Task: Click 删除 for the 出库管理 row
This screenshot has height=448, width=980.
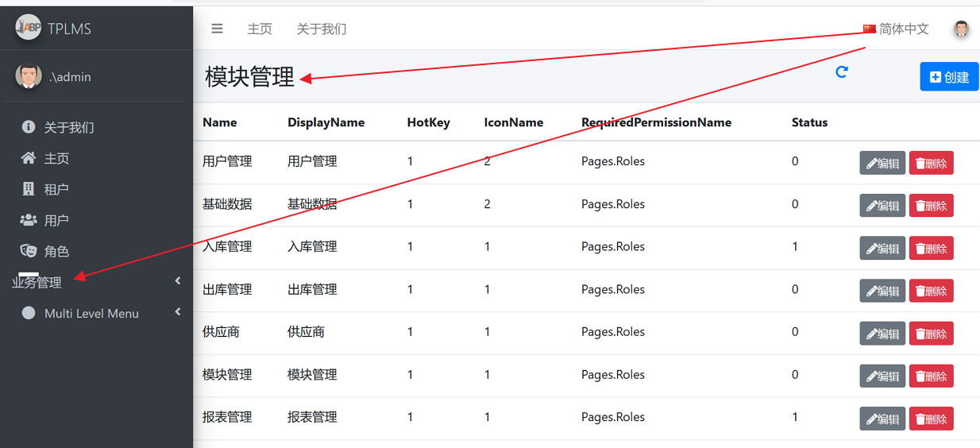Action: (931, 291)
